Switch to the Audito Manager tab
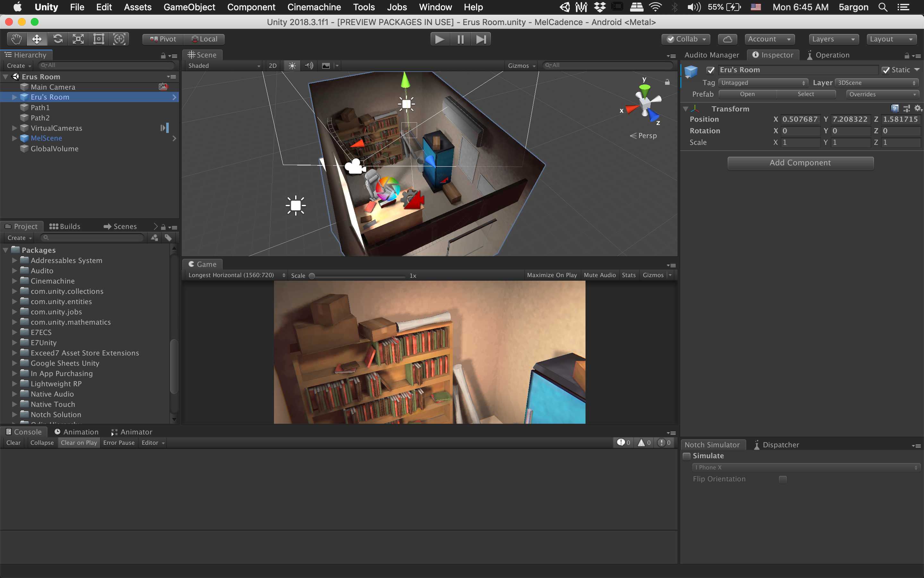Screen dimensions: 924x578 point(711,55)
